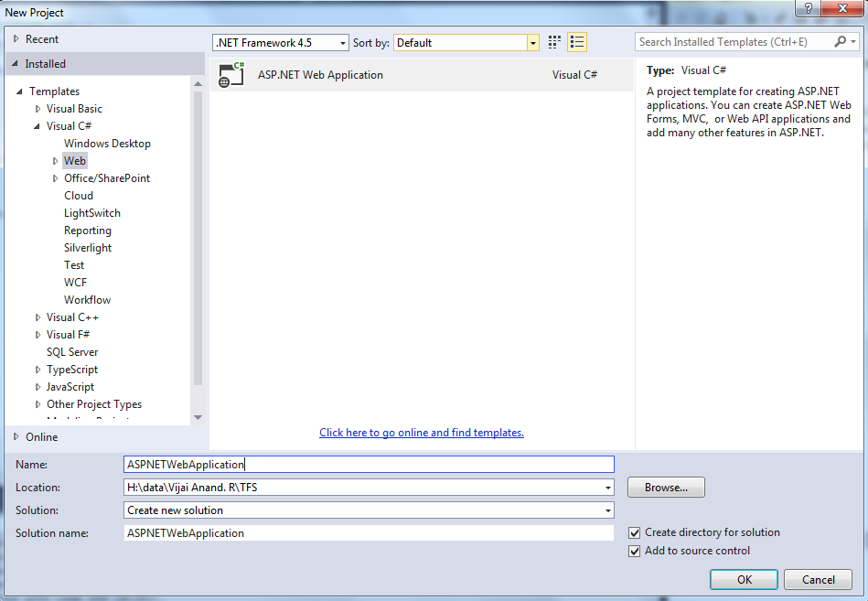Click the search magnifier icon

point(840,41)
